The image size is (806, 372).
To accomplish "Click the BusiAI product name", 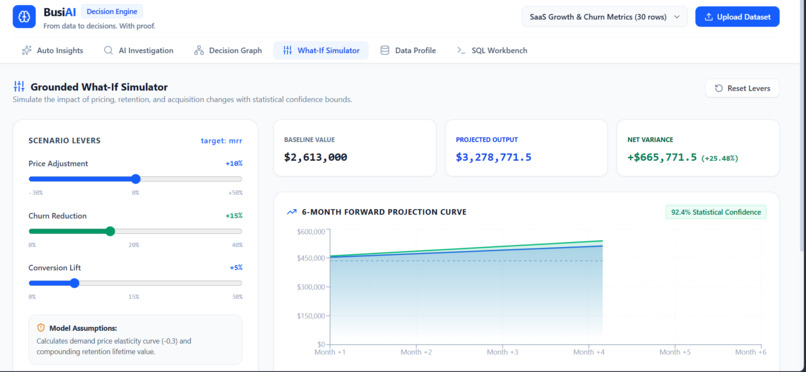I will 60,12.
